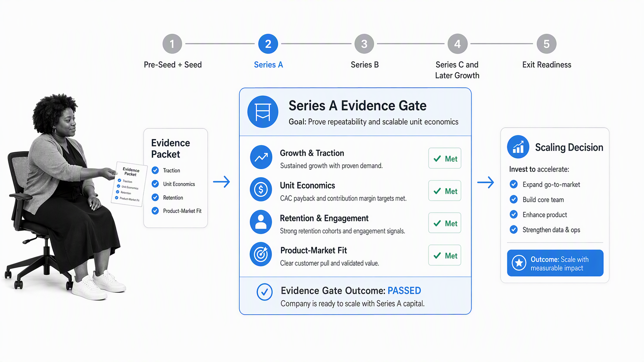Jump to step 3 circle
The width and height of the screenshot is (644, 362).
(364, 44)
